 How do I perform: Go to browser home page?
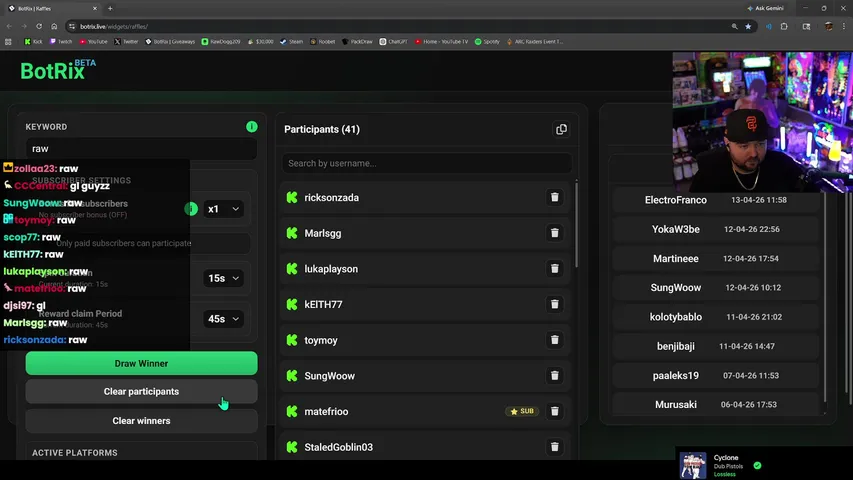54,26
